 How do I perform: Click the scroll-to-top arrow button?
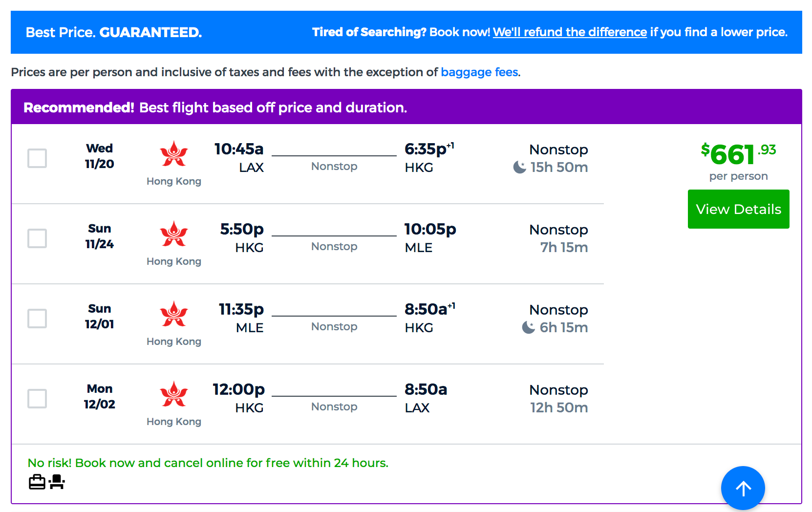click(x=743, y=488)
